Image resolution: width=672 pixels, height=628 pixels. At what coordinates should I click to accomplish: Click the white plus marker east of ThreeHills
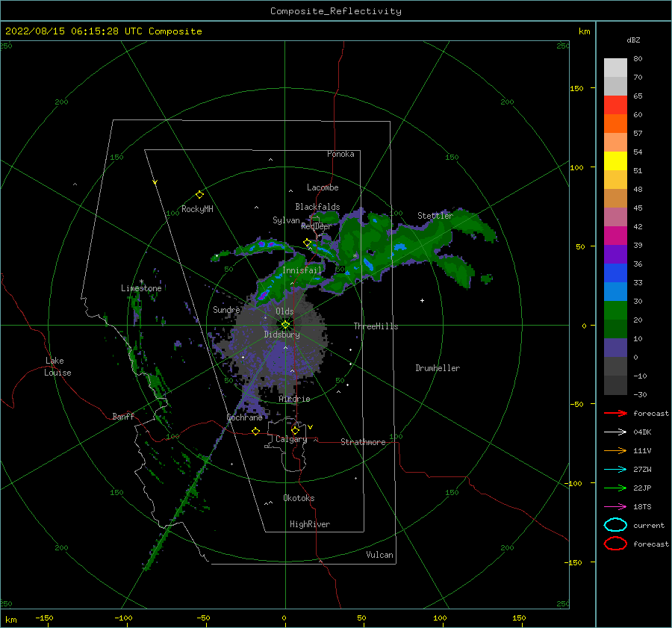pos(422,300)
